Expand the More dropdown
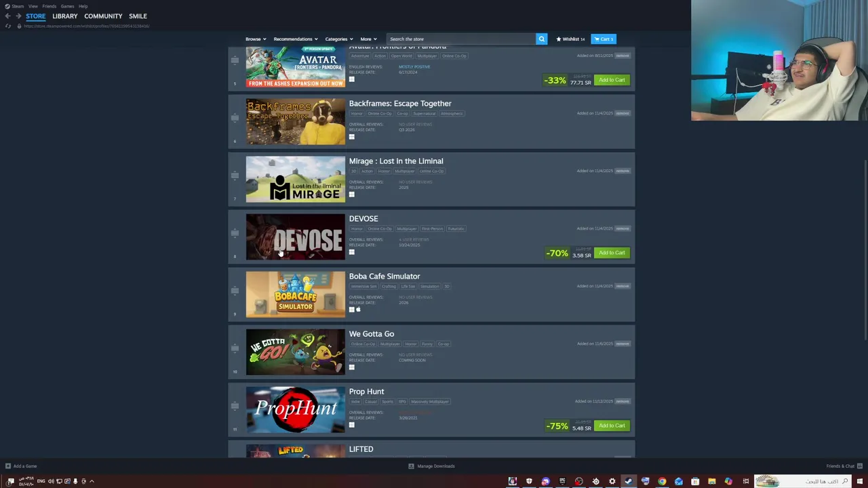 [368, 39]
